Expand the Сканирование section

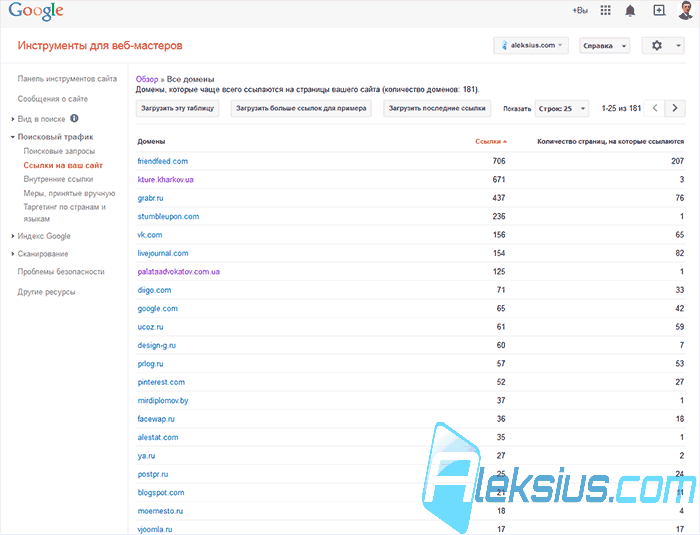[40, 254]
